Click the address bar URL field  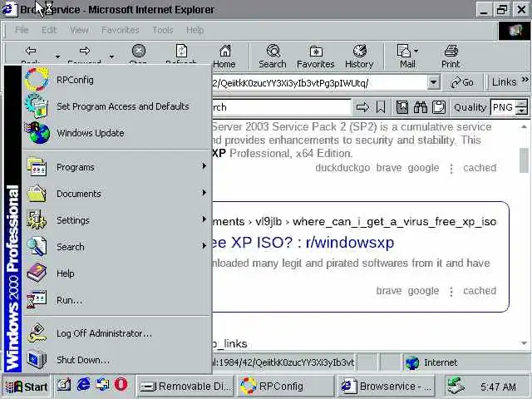pyautogui.click(x=319, y=83)
